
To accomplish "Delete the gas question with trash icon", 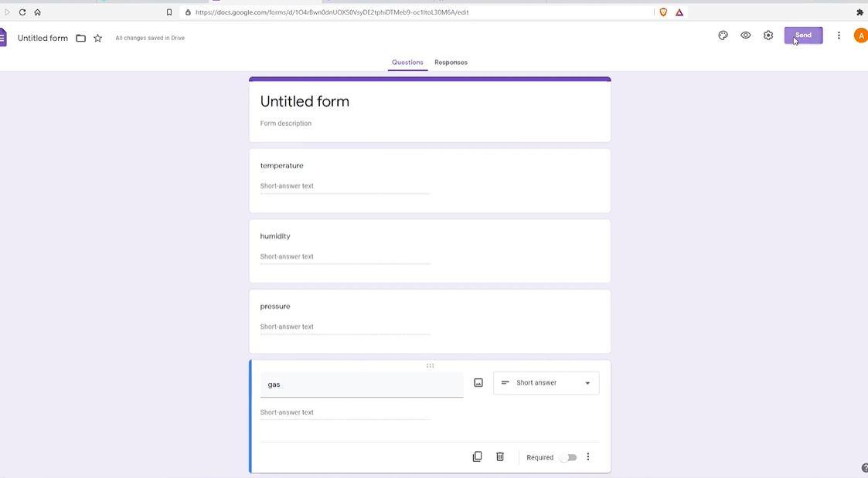I will pyautogui.click(x=500, y=456).
